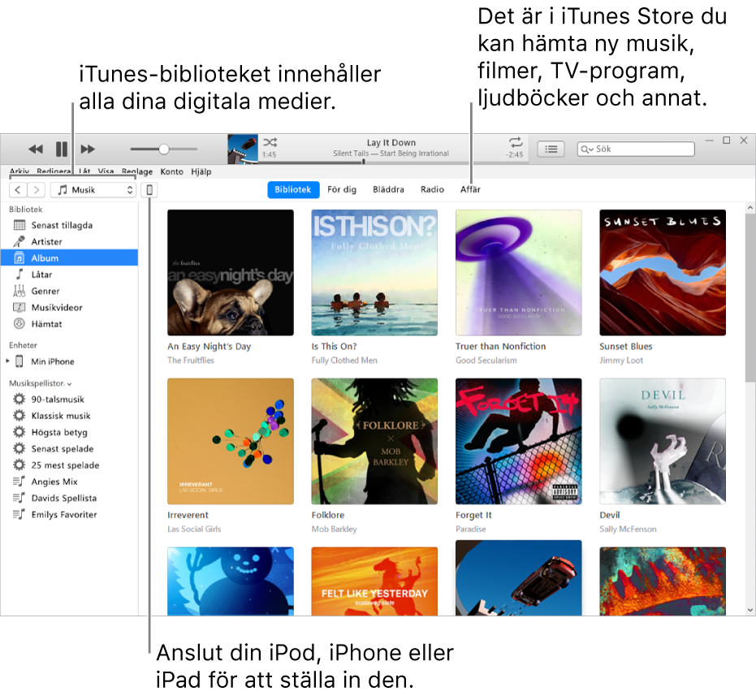The width and height of the screenshot is (756, 700).
Task: Open the Arkiv menu
Action: point(19,171)
